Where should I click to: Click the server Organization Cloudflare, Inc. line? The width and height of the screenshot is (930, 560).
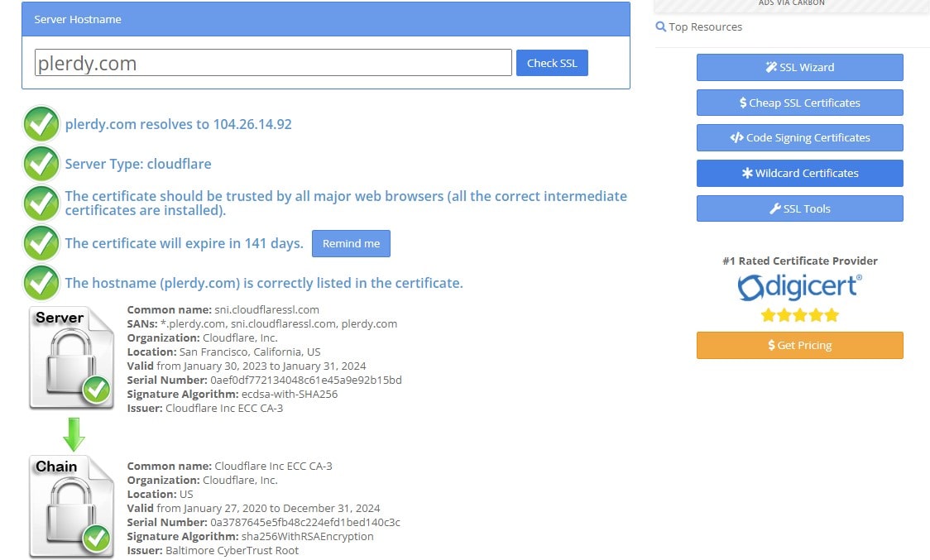click(202, 337)
